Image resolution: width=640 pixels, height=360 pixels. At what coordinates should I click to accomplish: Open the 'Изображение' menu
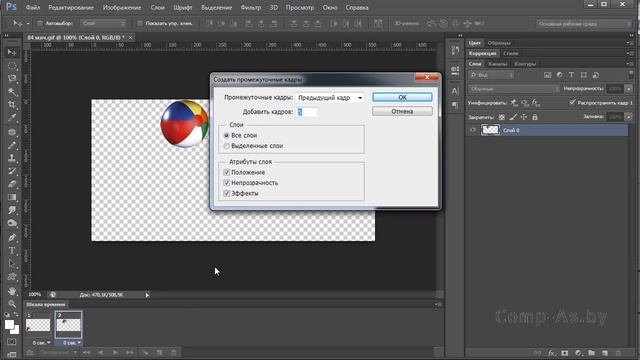(x=122, y=7)
